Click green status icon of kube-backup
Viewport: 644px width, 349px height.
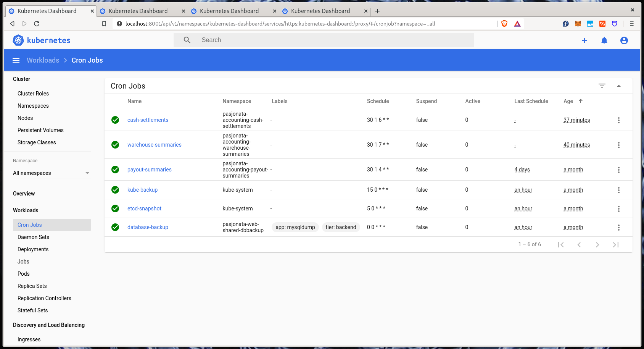[x=115, y=190]
